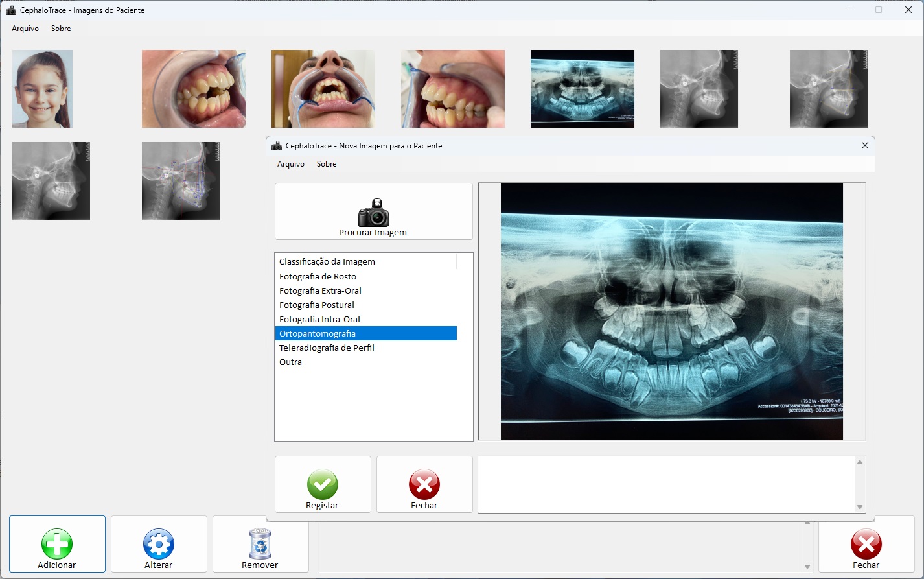Open Sobre menu in main window
The height and width of the screenshot is (579, 924).
61,29
